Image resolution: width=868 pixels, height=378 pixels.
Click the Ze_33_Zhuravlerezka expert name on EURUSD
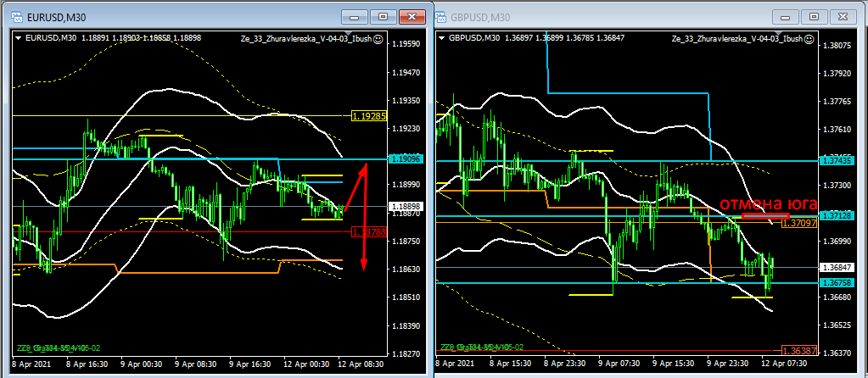click(x=305, y=38)
